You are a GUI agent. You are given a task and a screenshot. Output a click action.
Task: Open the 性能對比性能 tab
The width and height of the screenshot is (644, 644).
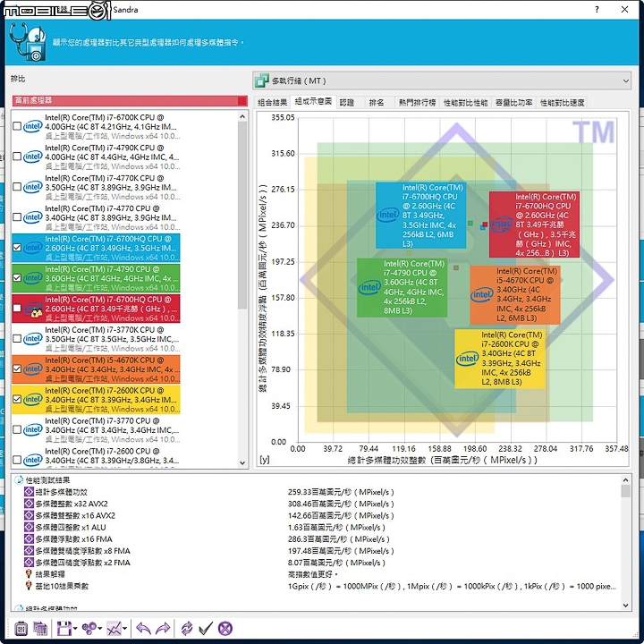point(465,102)
